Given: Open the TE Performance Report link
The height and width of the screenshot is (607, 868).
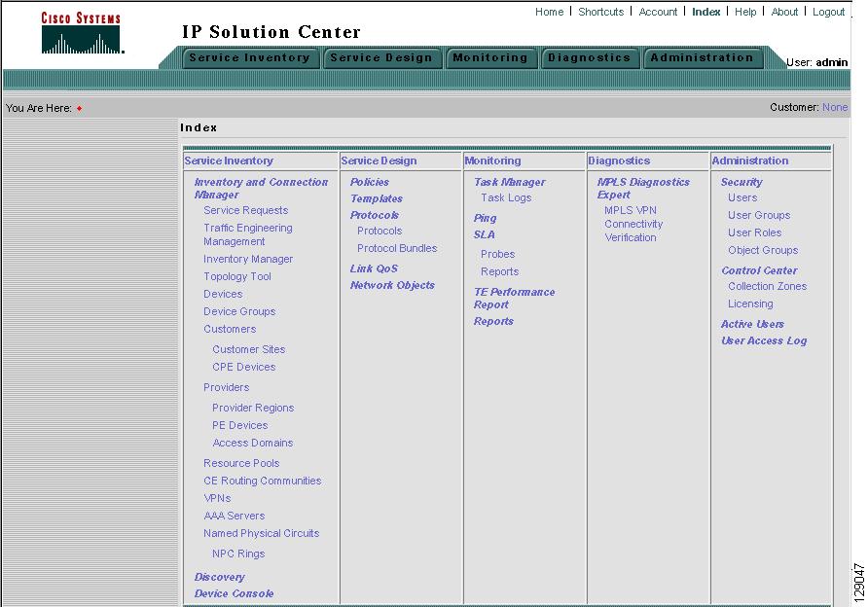Looking at the screenshot, I should coord(514,299).
